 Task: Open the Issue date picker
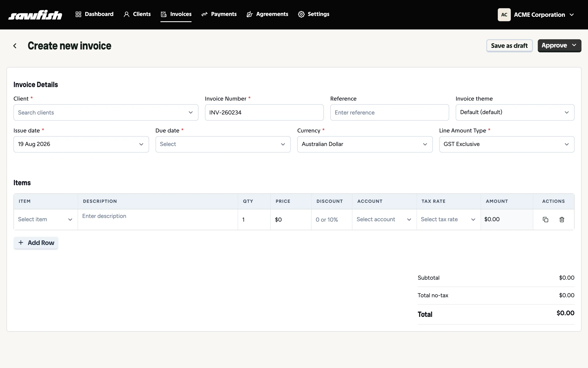coord(81,144)
